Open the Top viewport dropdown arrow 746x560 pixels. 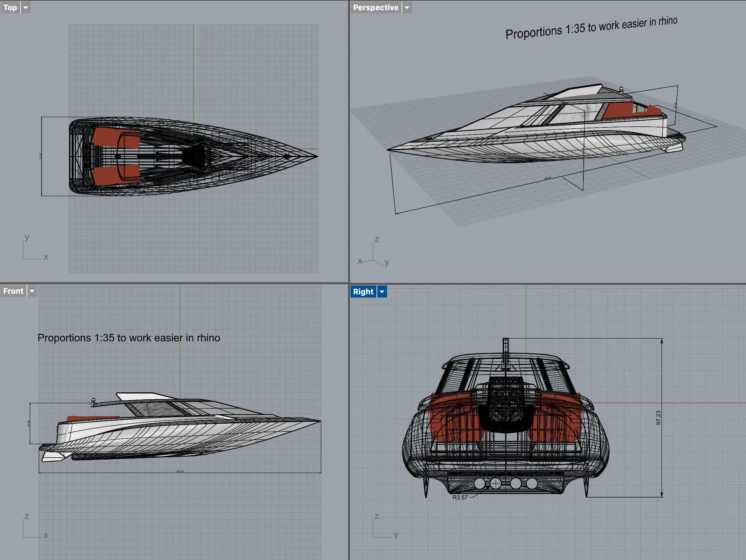pos(26,7)
